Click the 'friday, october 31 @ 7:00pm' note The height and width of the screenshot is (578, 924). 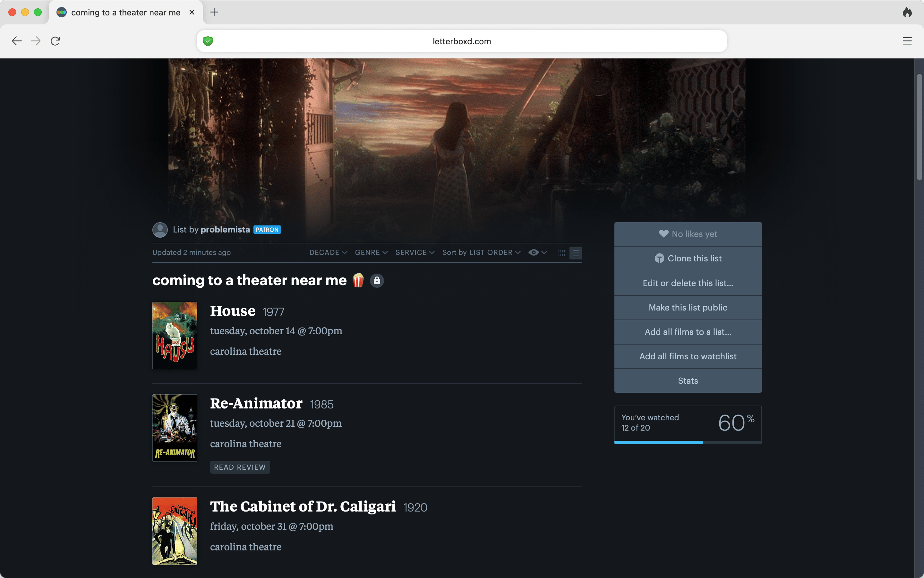coord(271,526)
